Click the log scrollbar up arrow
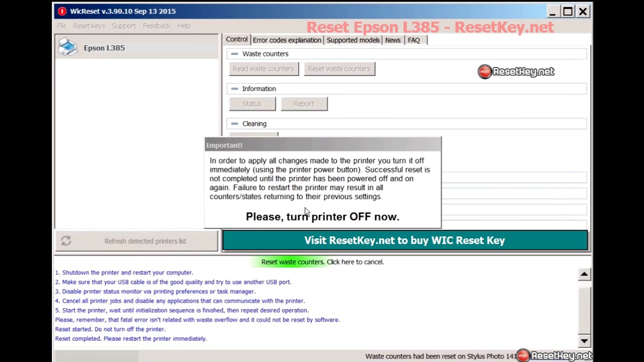The height and width of the screenshot is (362, 644). click(x=584, y=274)
